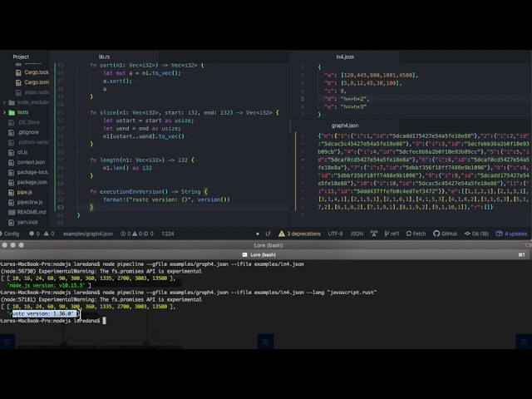Open the Cargo.lock file icon
The width and height of the screenshot is (532, 399).
[x=18, y=72]
